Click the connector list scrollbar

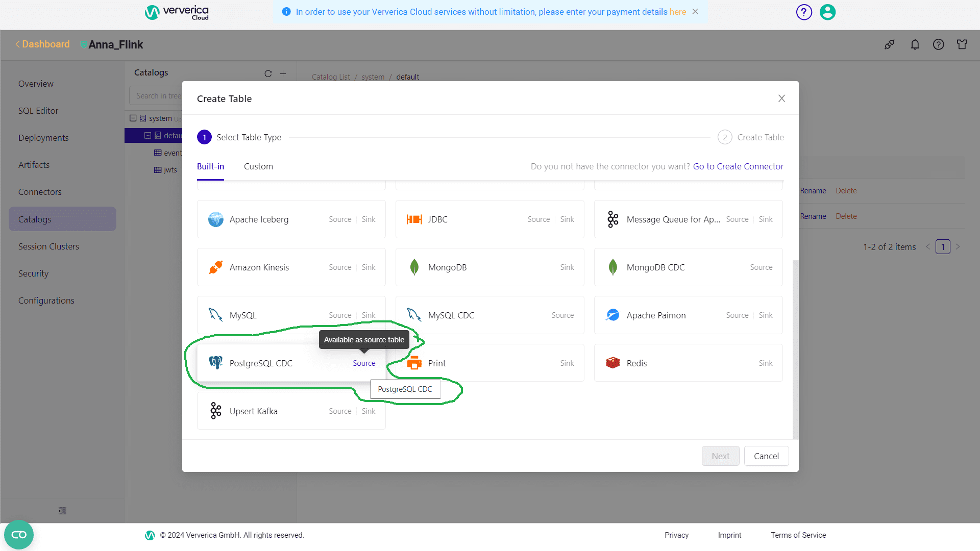795,349
